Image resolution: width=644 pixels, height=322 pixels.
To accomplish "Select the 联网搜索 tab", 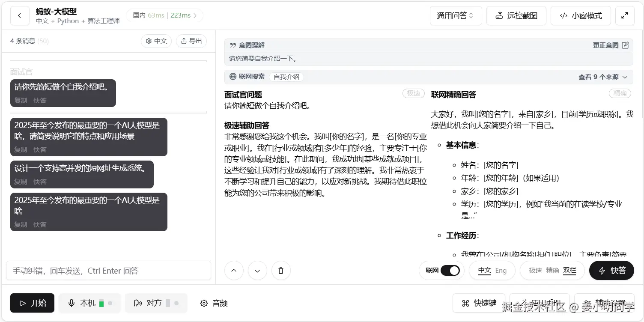I will point(247,77).
